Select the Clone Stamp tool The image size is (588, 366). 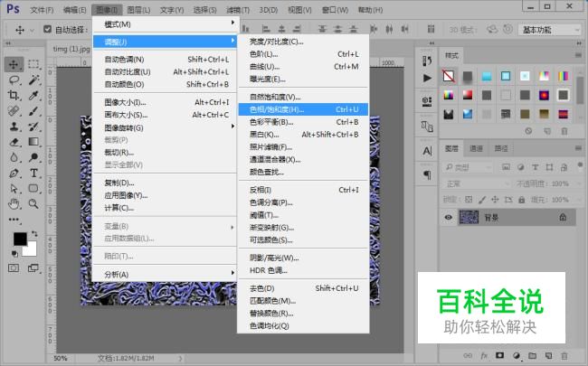tap(14, 127)
